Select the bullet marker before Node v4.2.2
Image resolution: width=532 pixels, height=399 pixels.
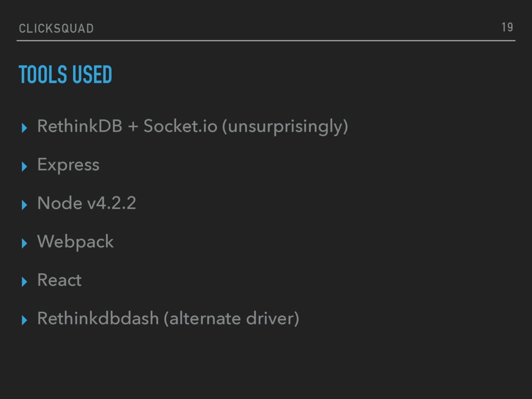pyautogui.click(x=22, y=205)
